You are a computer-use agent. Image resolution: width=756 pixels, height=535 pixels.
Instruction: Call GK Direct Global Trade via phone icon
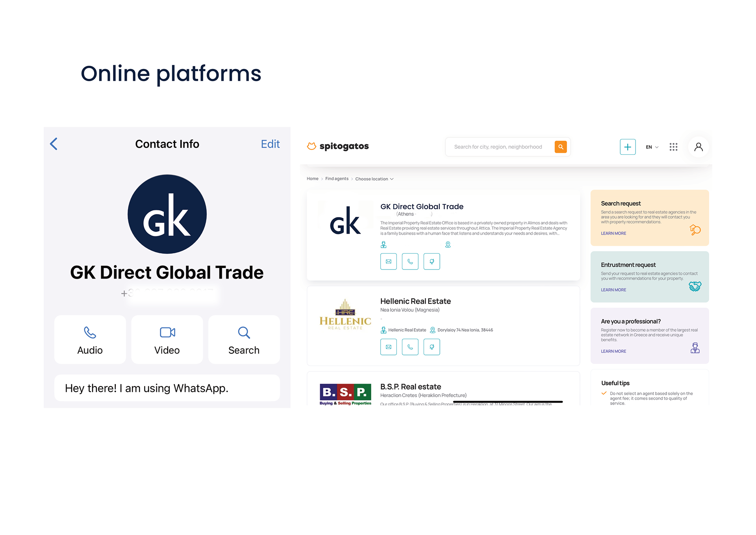(x=410, y=262)
